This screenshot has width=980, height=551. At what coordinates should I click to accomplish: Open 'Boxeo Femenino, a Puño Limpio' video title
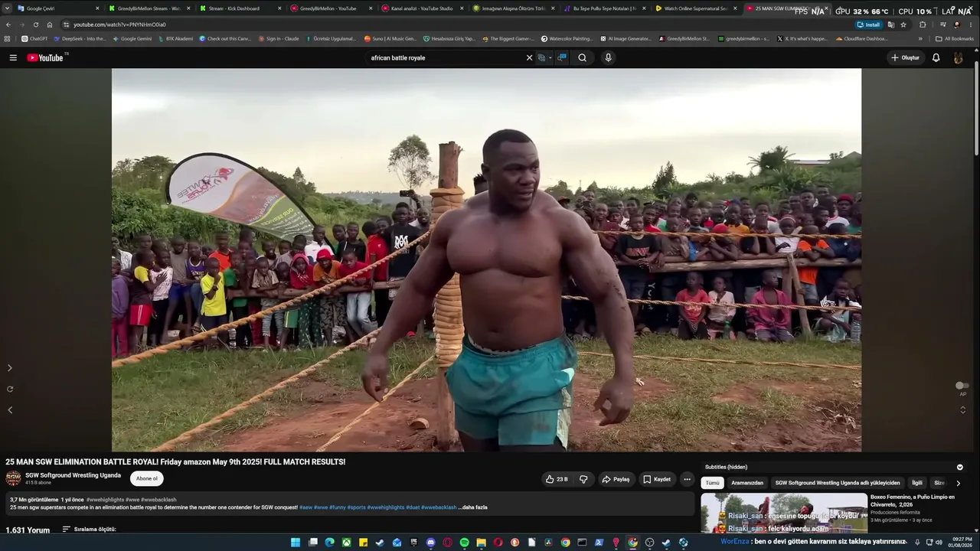[x=912, y=500]
